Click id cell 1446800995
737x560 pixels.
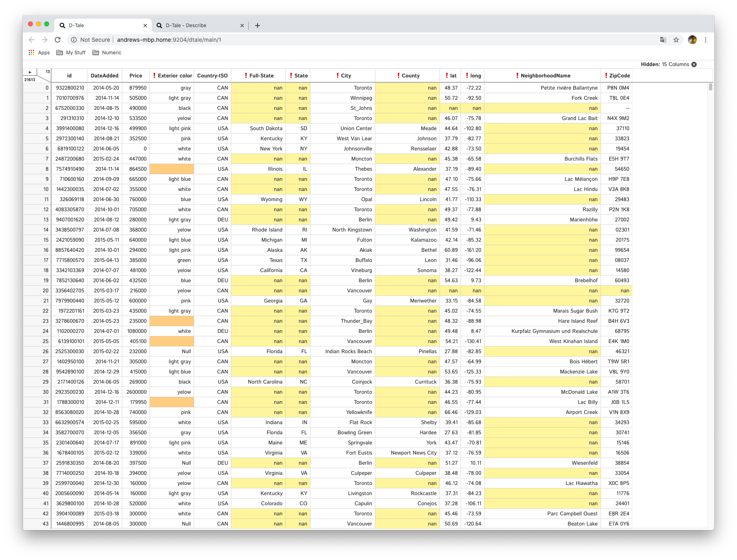[70, 524]
